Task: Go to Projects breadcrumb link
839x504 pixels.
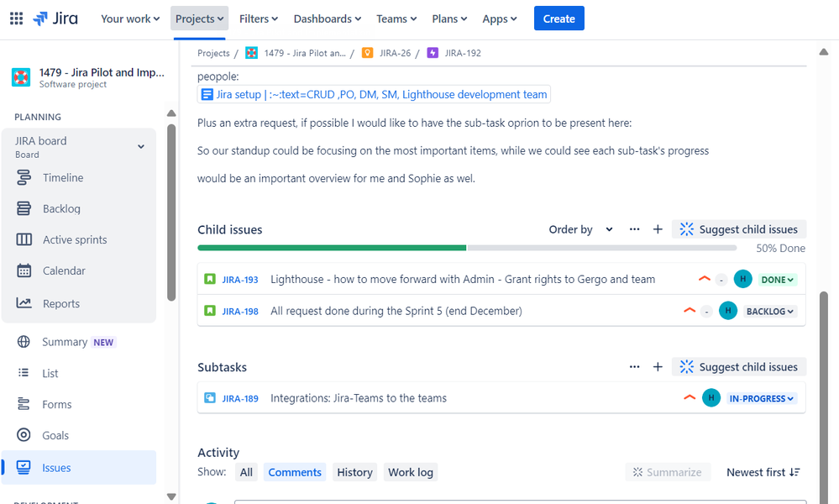Action: click(213, 53)
